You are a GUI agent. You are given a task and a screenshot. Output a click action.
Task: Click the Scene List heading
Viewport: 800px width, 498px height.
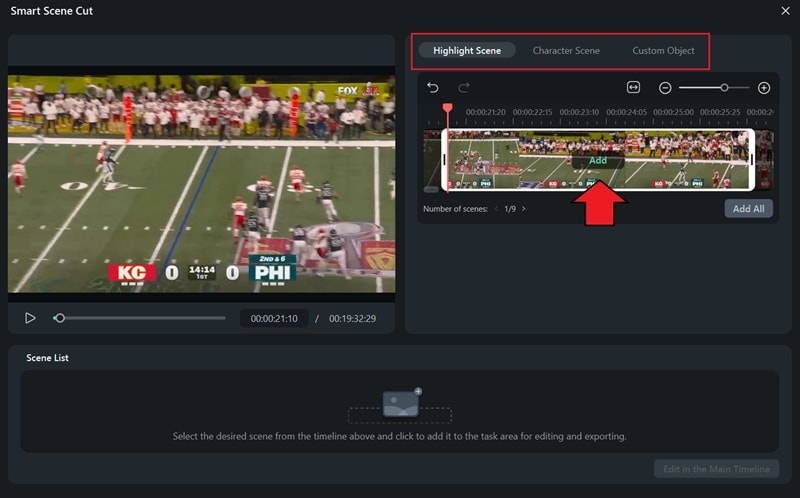tap(47, 358)
